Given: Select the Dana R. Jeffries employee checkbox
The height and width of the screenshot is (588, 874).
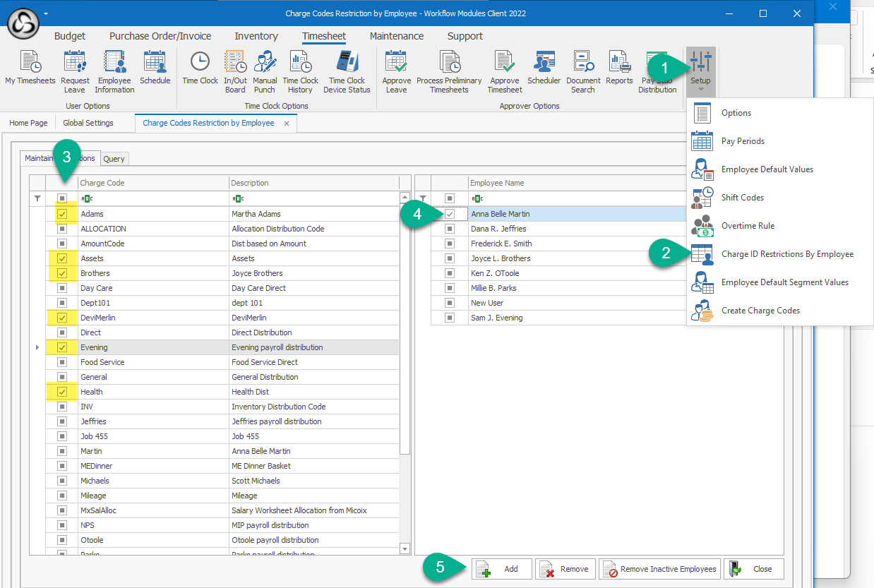Looking at the screenshot, I should [x=450, y=229].
